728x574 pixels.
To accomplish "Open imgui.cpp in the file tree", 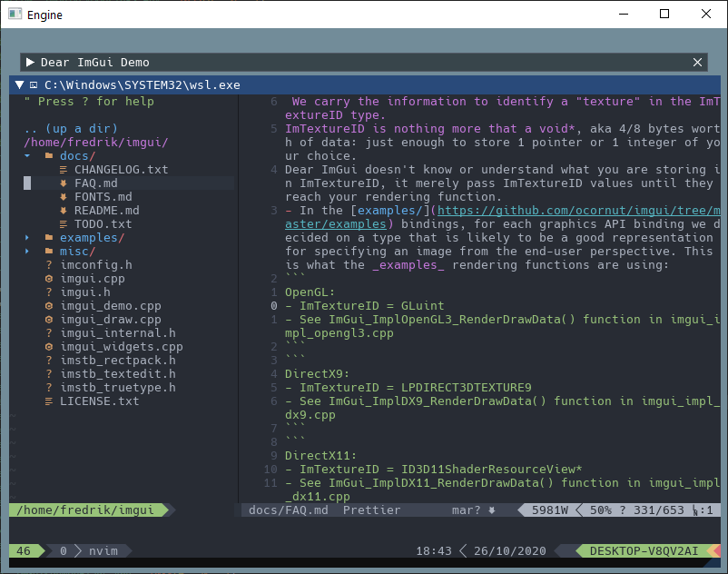I will pos(93,279).
